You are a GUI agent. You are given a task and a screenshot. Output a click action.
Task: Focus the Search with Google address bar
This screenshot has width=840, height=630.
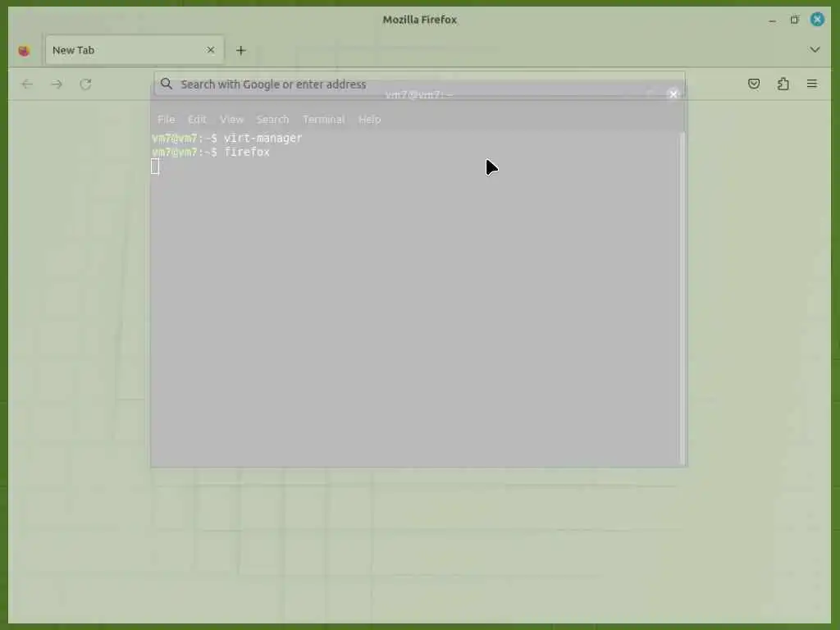[x=419, y=84]
